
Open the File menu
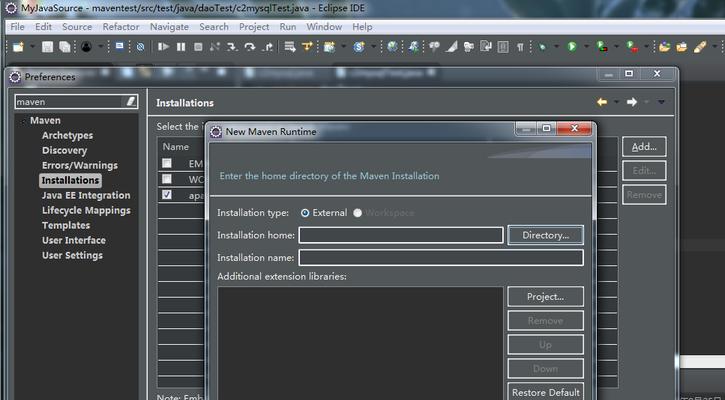coord(17,27)
